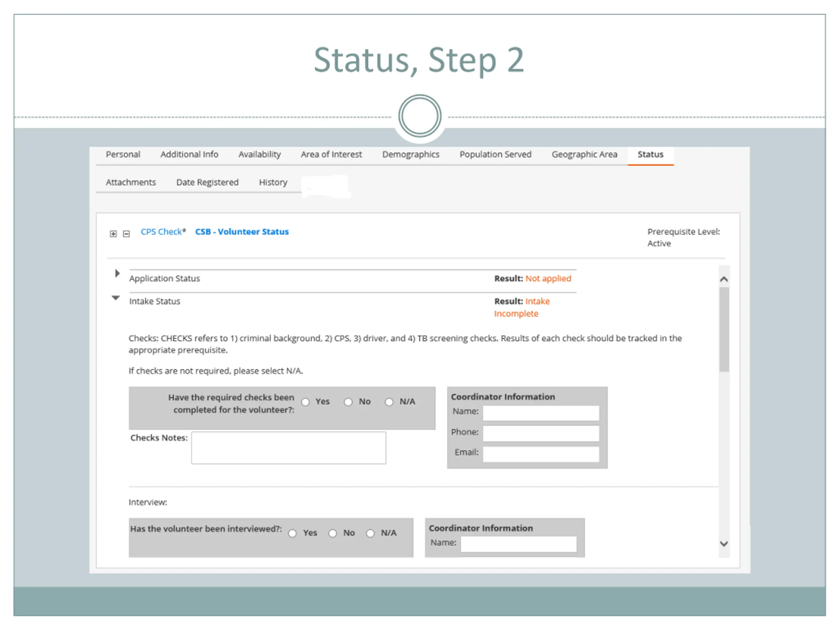Click the collapse-all minus icon
The height and width of the screenshot is (630, 840).
[126, 234]
